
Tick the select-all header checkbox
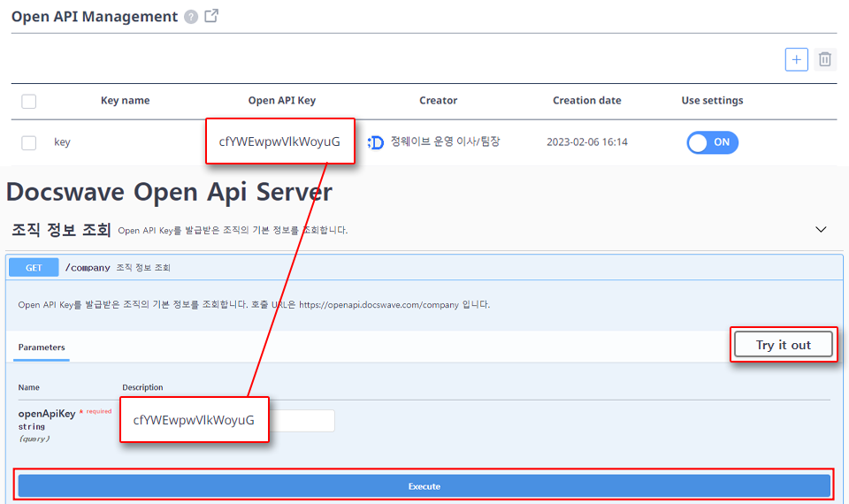tap(28, 101)
